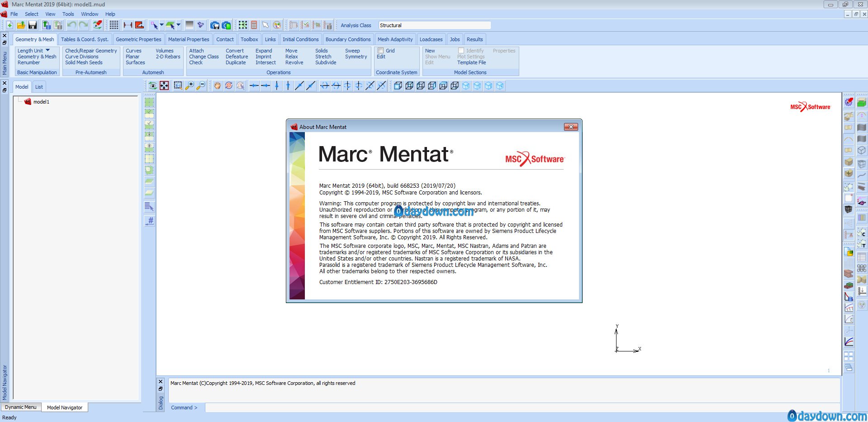Click the Ready status bar text
This screenshot has width=868, height=422.
tap(9, 417)
